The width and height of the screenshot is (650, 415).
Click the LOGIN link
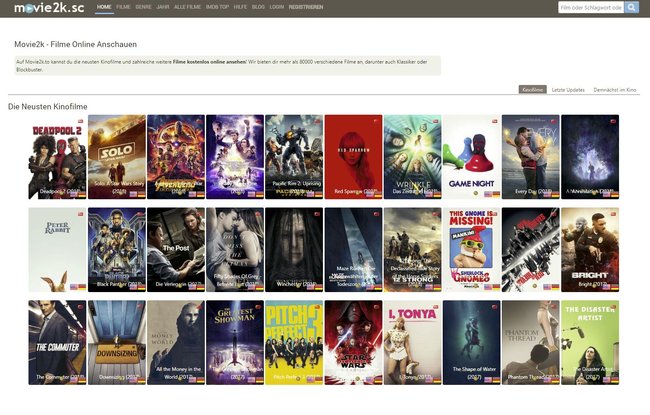pos(276,7)
